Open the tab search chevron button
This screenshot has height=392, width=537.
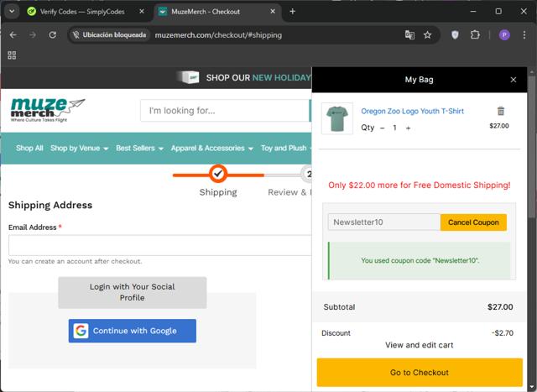12,11
